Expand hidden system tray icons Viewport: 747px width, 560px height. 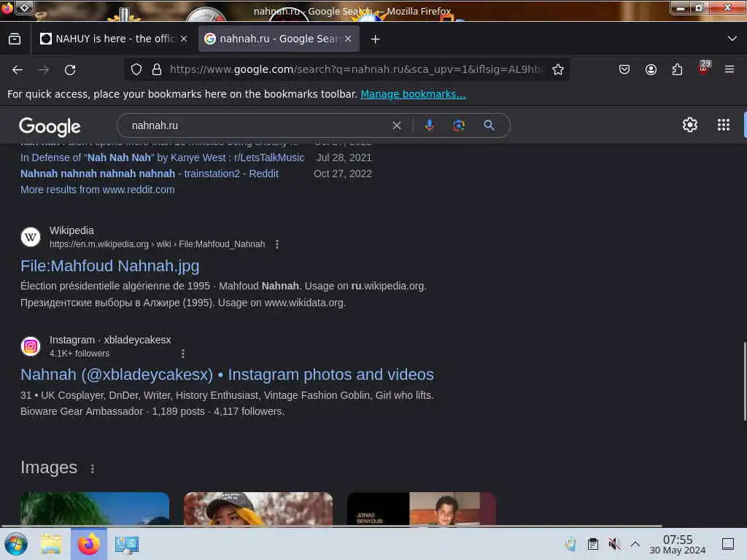(635, 544)
